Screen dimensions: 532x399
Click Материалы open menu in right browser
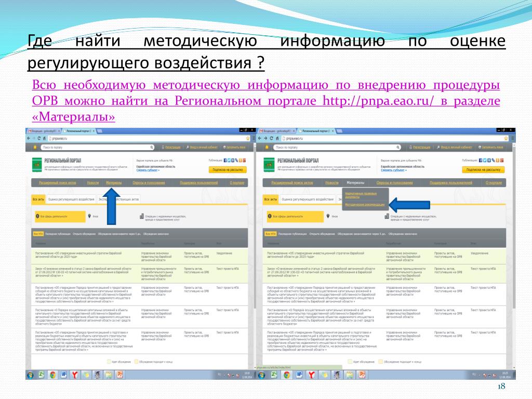tap(355, 182)
